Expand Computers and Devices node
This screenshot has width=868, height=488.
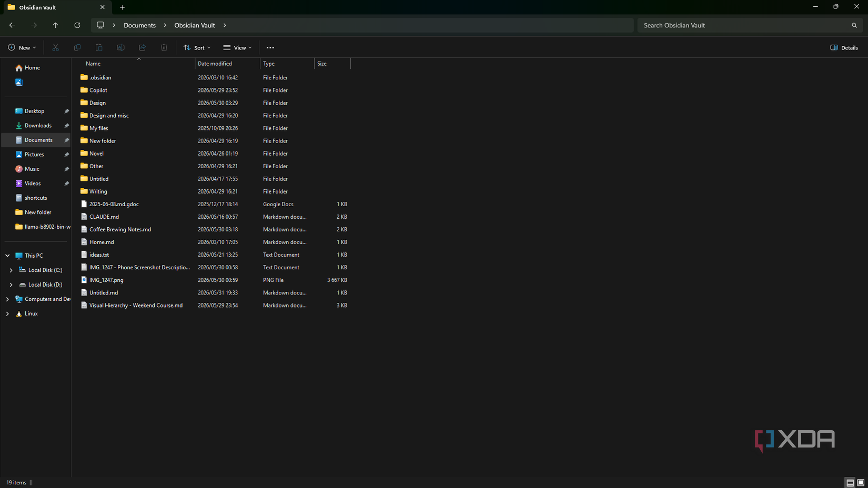coord(7,299)
